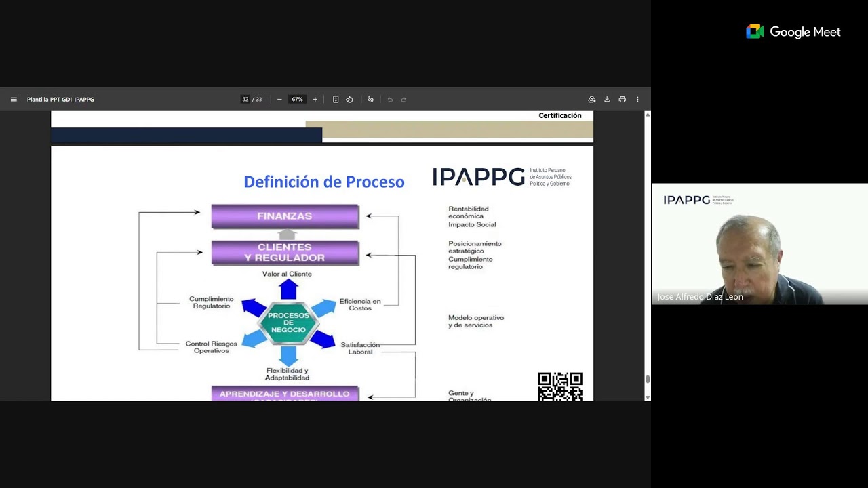The image size is (868, 488).
Task: Click the Cumplimiento Regulatorio label left of hexagon
Action: (212, 302)
